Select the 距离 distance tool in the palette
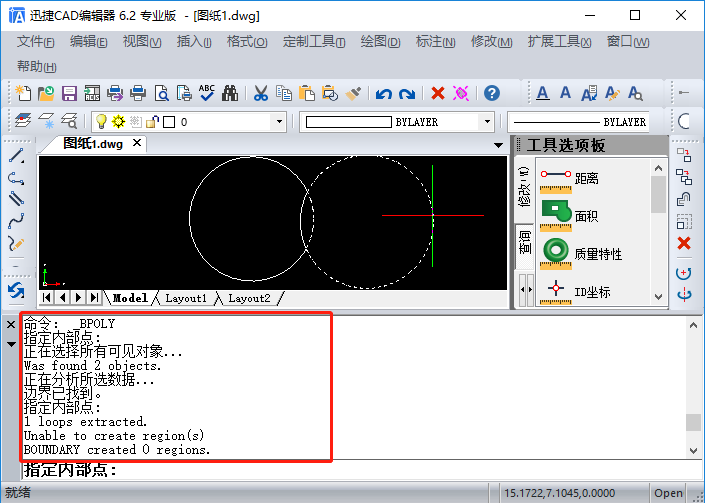 point(570,179)
